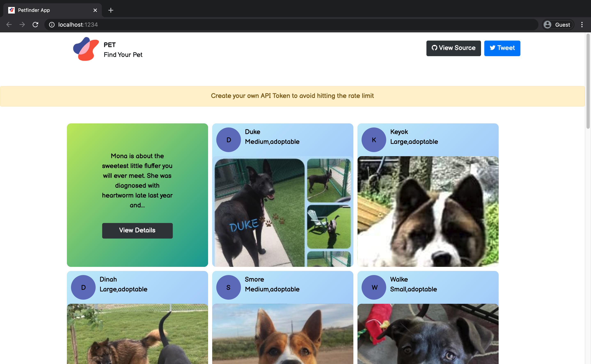Image resolution: width=591 pixels, height=364 pixels.
Task: Click Duke's round D avatar
Action: coord(228,140)
